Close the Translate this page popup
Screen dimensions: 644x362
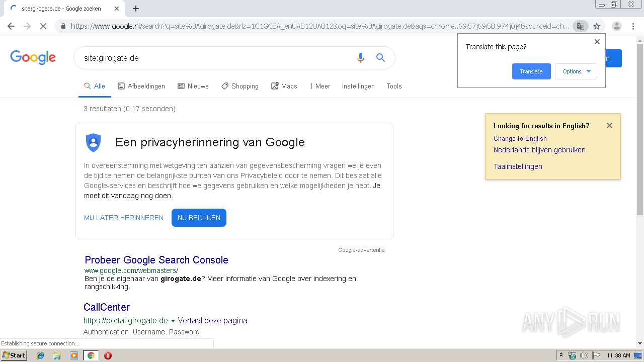pos(597,42)
